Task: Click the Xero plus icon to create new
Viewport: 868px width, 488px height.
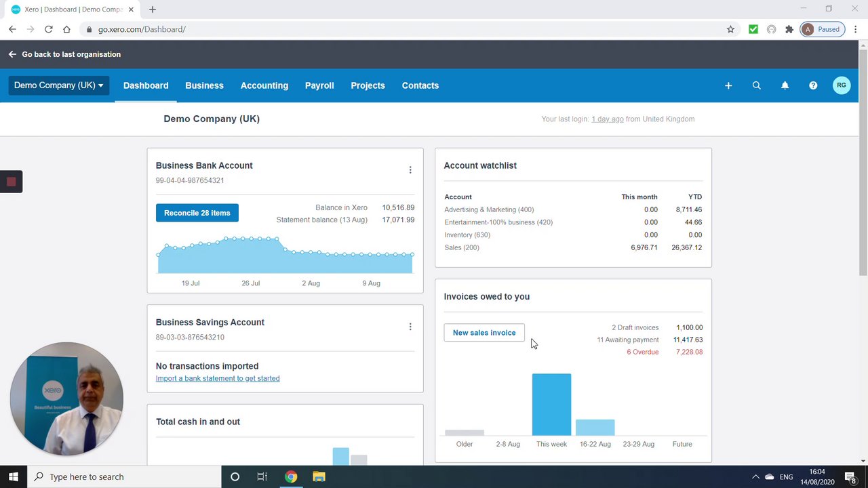Action: click(x=728, y=85)
